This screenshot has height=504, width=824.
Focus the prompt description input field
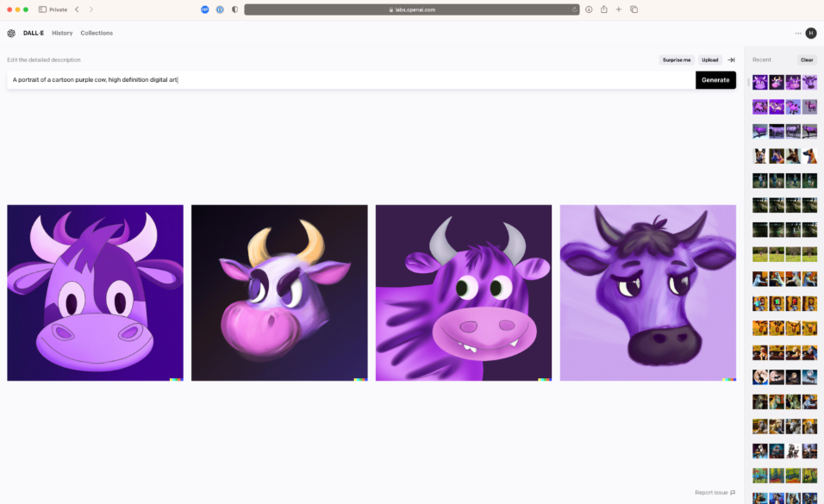pos(351,80)
